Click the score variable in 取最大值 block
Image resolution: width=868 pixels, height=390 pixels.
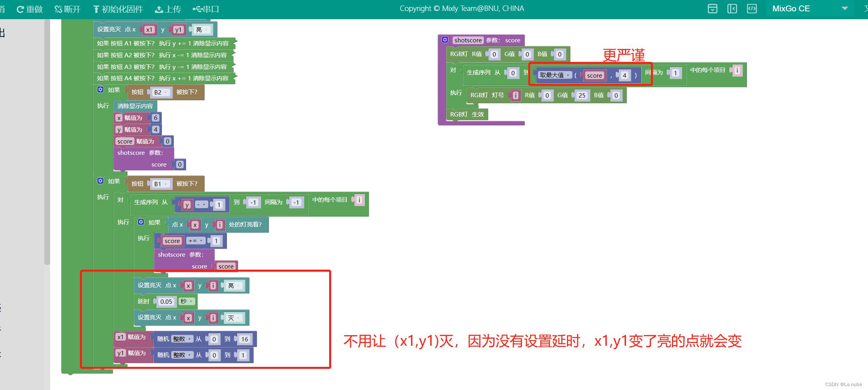pyautogui.click(x=594, y=75)
